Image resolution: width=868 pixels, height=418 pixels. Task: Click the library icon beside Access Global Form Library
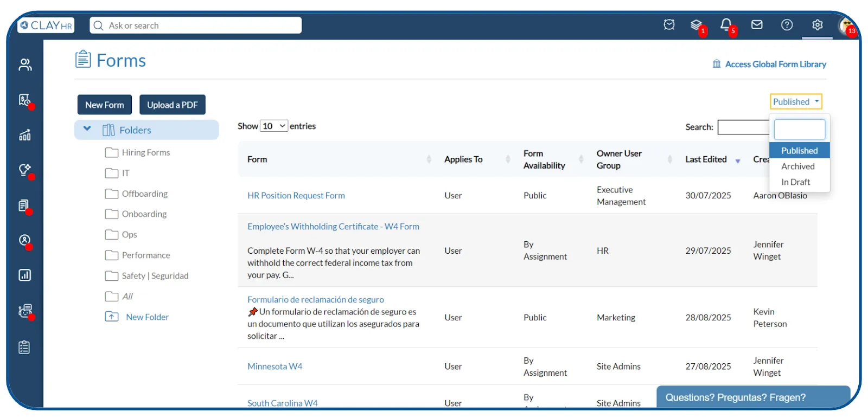coord(717,64)
